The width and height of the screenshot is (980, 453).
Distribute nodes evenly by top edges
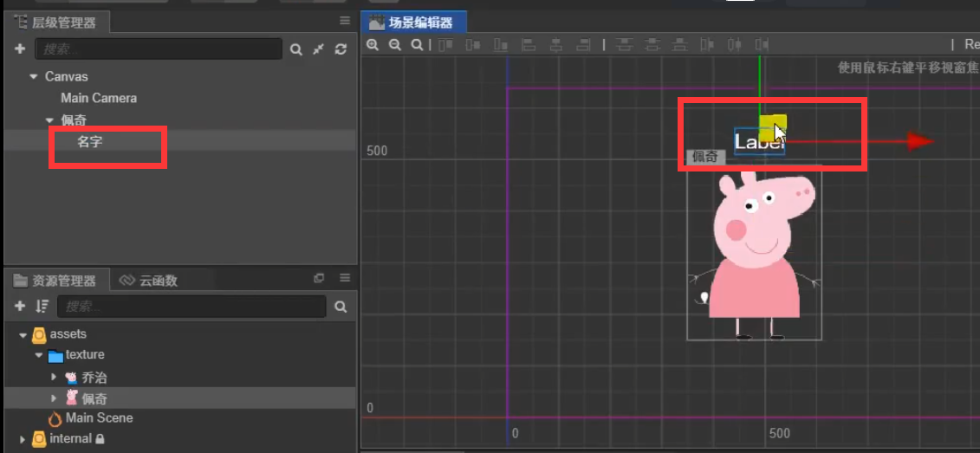tap(623, 45)
